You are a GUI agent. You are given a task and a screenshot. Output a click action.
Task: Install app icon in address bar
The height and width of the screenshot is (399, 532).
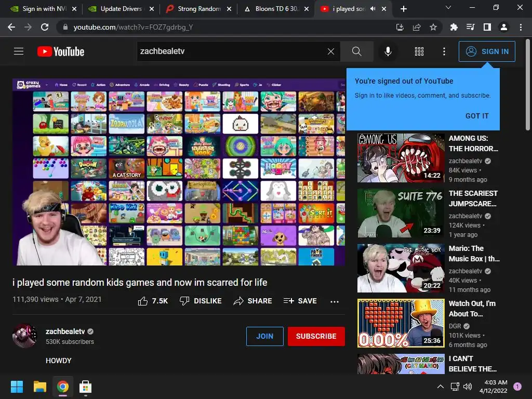[400, 27]
